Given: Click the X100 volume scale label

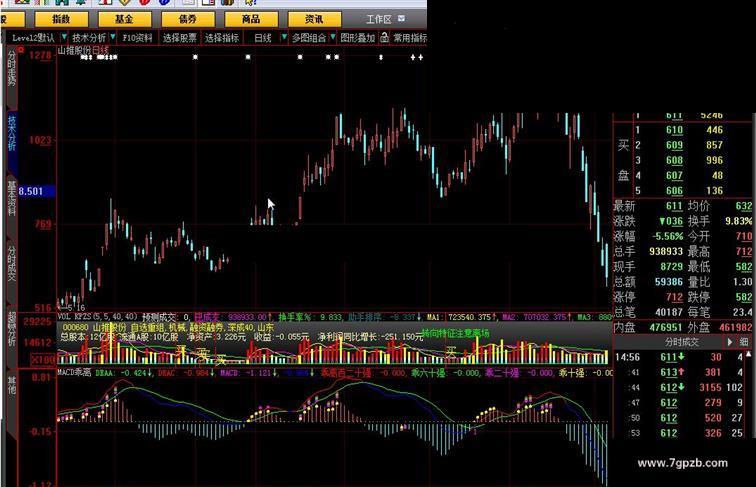Looking at the screenshot, I should 43,360.
